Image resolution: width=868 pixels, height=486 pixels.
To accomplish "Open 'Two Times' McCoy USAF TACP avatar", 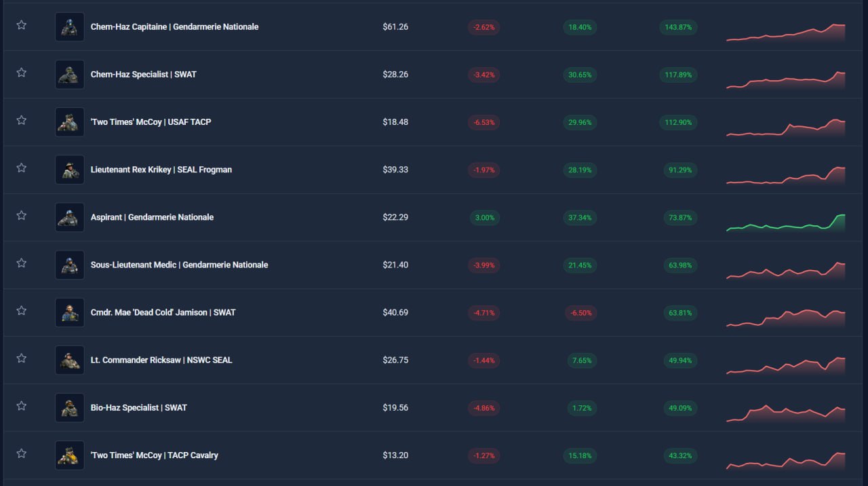I will coord(70,122).
